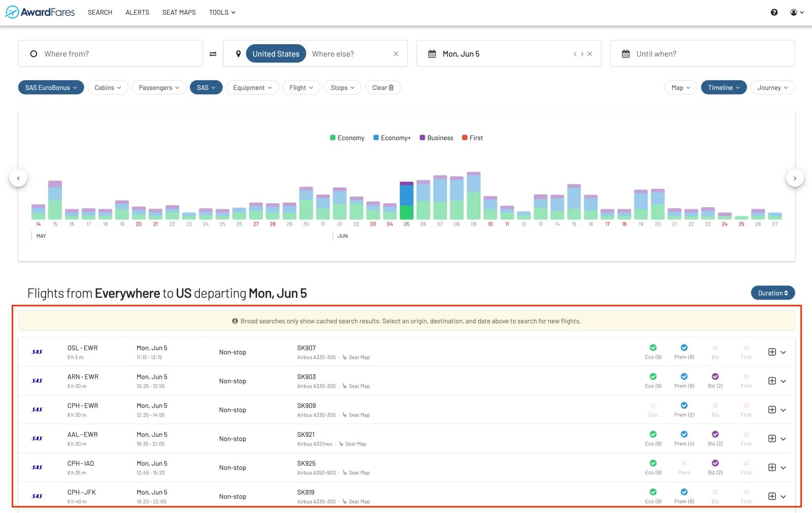Open Seat Map for flight SK909
Screen dimensions: 812x513
pyautogui.click(x=356, y=415)
